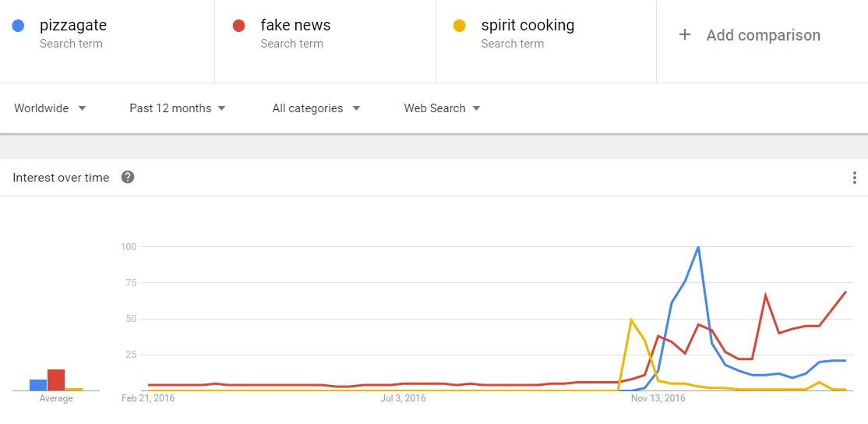
Task: Open the Worldwide region dropdown
Action: (51, 108)
